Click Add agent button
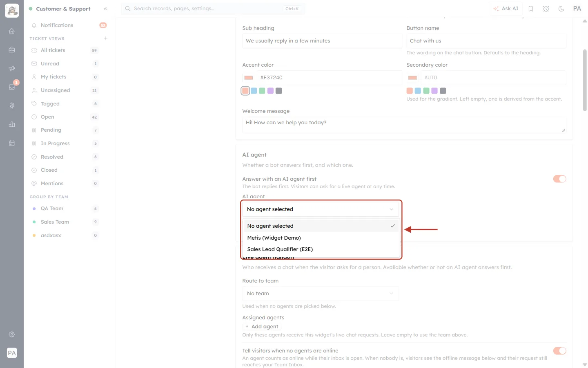 tap(262, 326)
